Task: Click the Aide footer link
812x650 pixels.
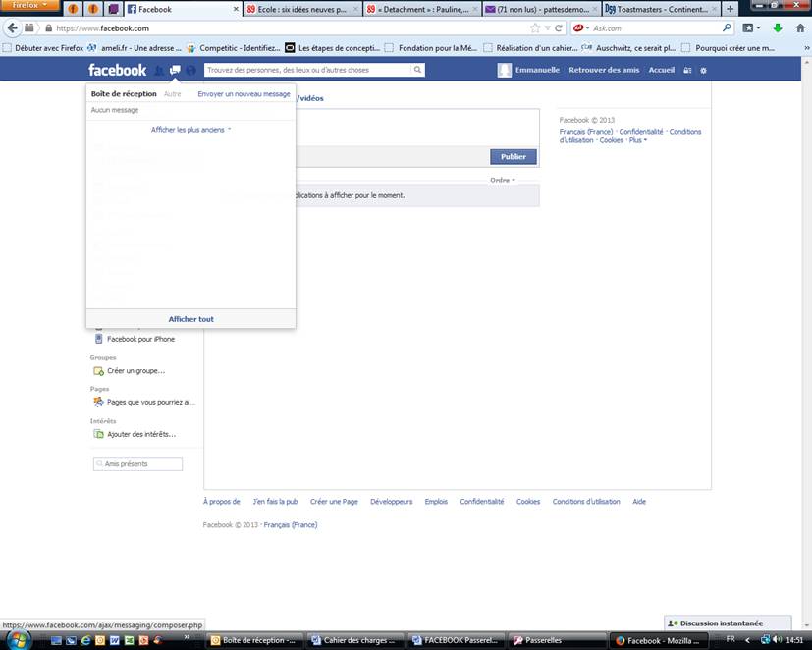Action: (639, 502)
